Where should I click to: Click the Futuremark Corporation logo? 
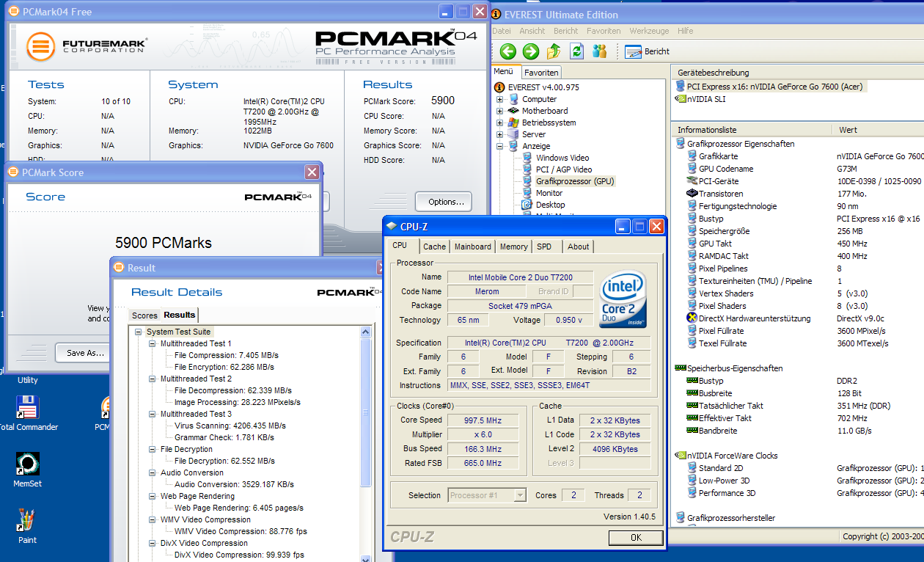[87, 46]
